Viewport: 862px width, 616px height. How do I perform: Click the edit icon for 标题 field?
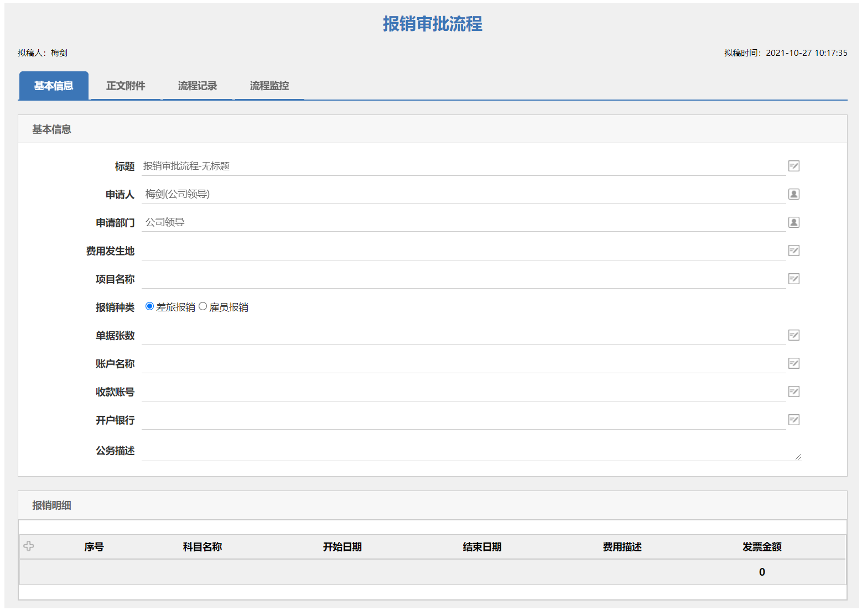[793, 166]
